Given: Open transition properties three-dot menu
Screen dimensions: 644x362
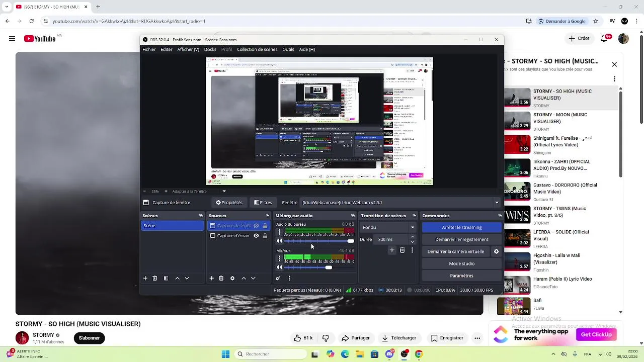Looking at the screenshot, I should pos(412,250).
